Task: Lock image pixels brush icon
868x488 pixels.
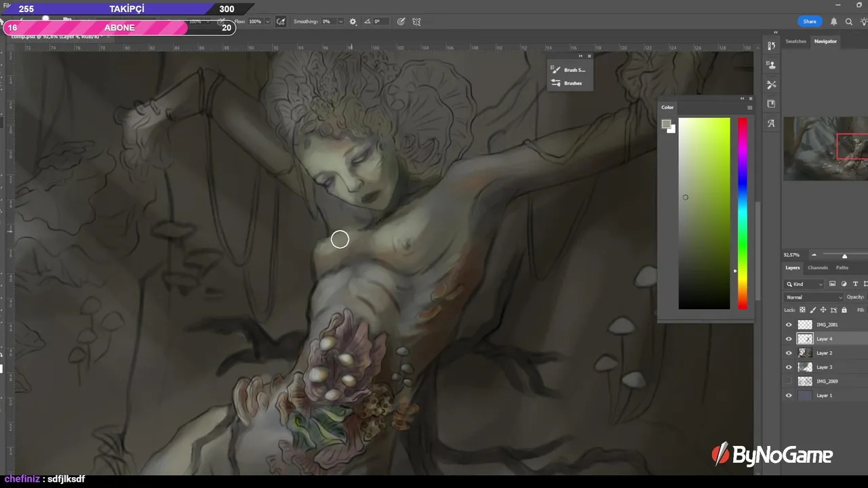Action: pos(813,310)
